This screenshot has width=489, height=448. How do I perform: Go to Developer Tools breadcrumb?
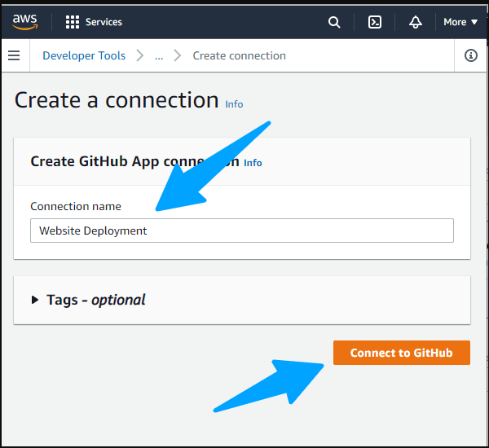click(84, 55)
